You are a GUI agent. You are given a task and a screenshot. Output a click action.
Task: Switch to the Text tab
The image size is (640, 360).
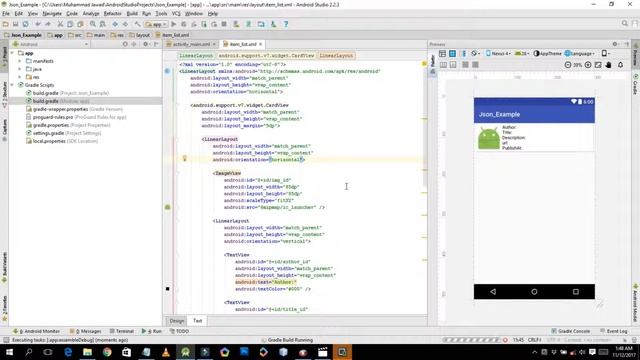(198, 321)
